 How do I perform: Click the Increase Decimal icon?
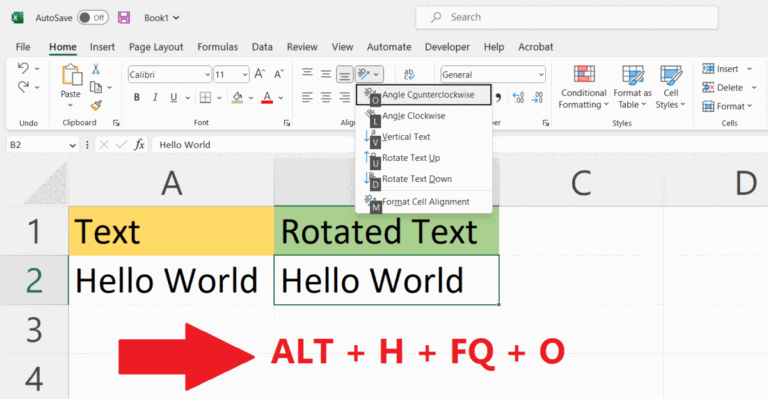[519, 97]
